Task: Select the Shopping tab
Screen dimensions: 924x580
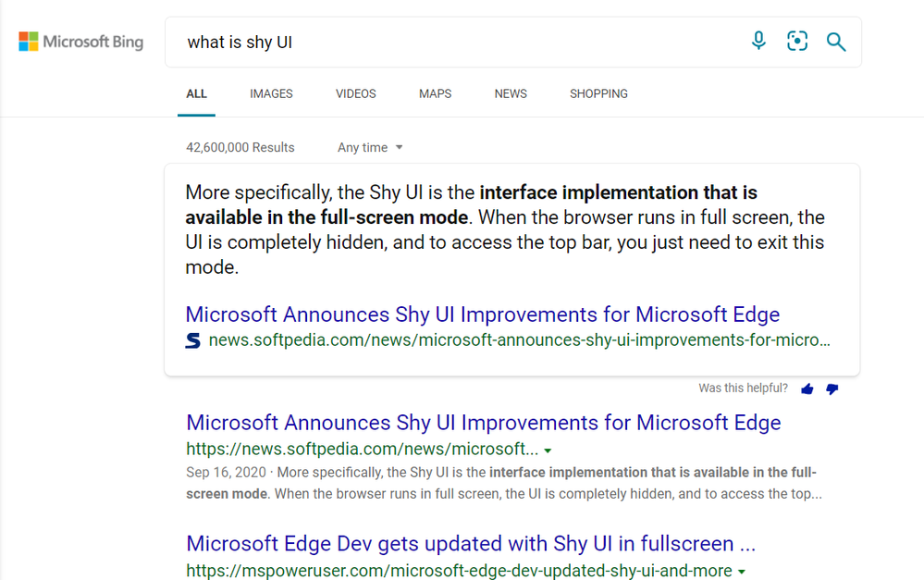Action: (598, 94)
